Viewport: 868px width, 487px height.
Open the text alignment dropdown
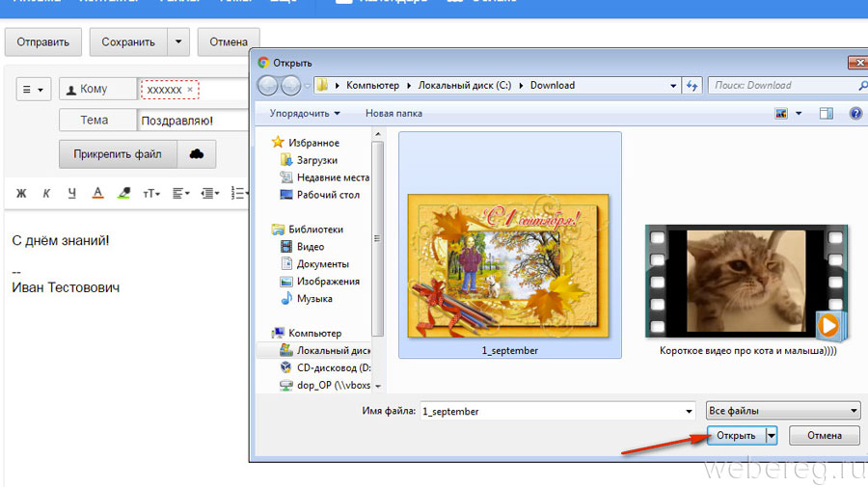[181, 193]
